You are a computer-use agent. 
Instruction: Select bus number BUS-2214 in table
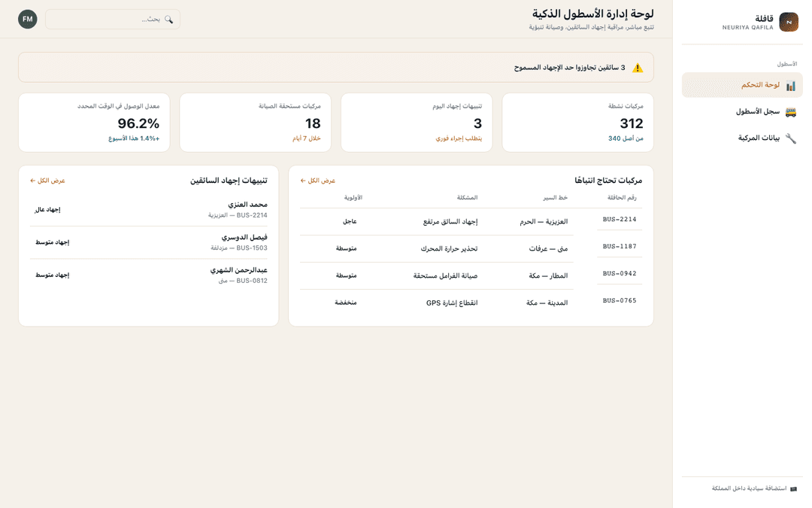pos(620,219)
